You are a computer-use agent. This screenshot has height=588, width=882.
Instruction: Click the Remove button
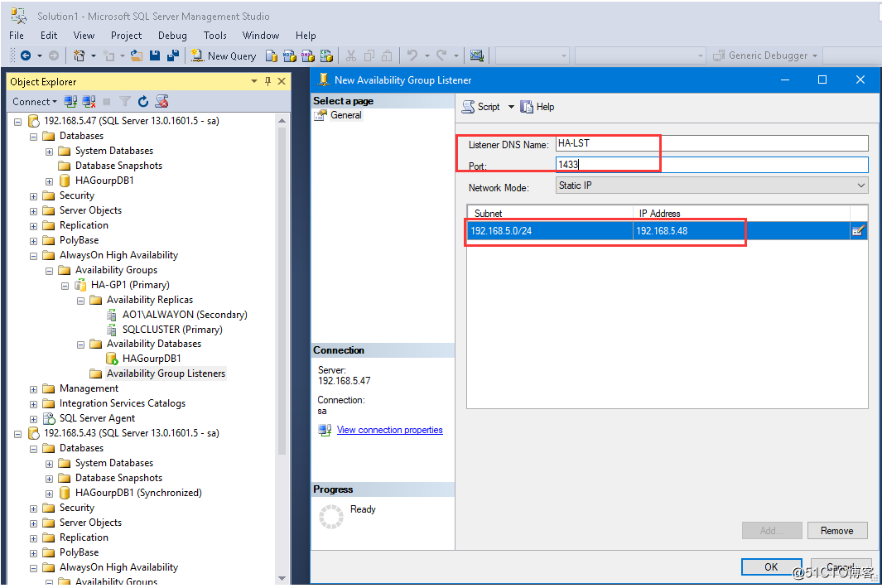point(837,531)
